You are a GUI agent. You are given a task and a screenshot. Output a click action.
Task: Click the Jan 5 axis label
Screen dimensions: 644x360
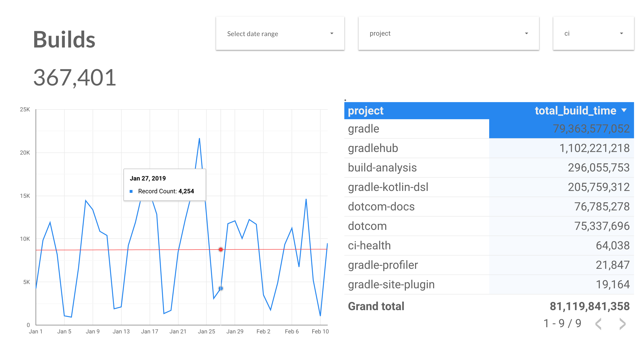(x=64, y=332)
